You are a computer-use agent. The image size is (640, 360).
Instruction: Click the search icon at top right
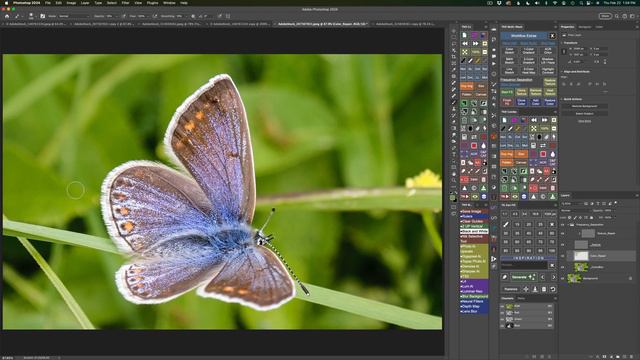point(616,16)
